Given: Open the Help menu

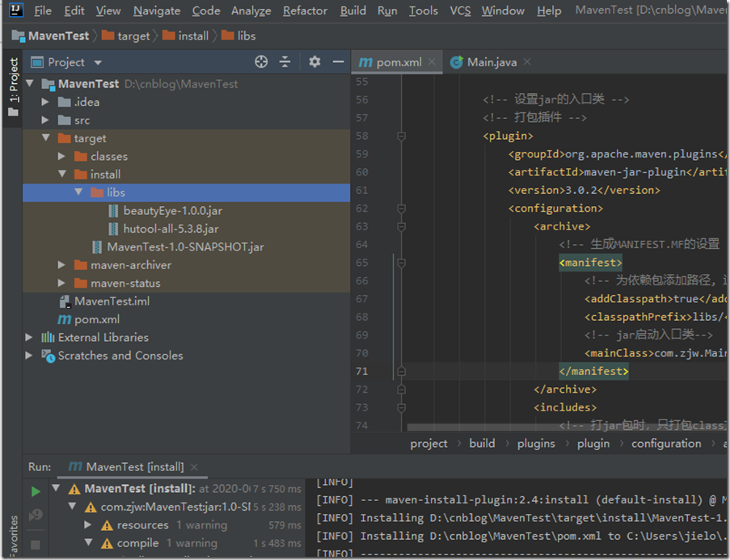Looking at the screenshot, I should (549, 11).
